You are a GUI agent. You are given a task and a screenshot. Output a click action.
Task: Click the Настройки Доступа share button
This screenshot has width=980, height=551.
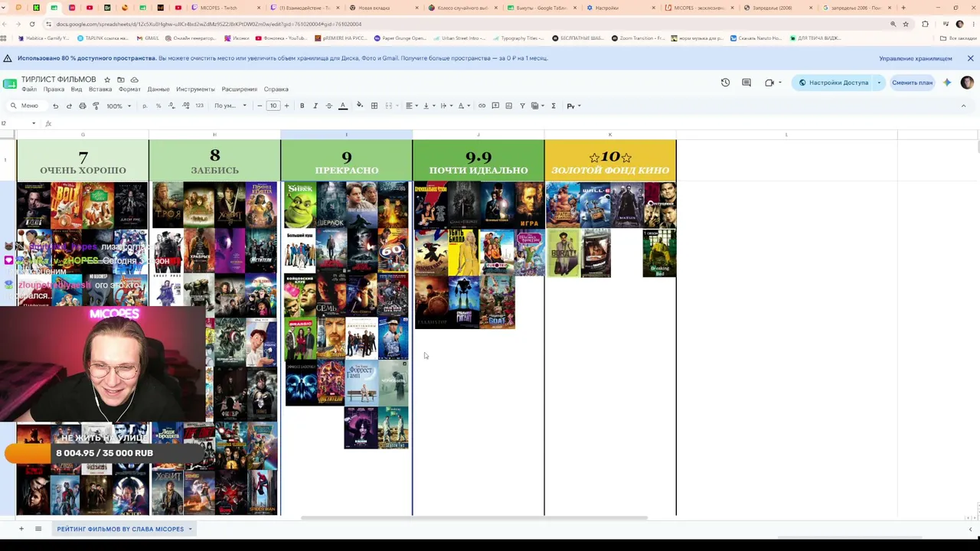click(833, 83)
